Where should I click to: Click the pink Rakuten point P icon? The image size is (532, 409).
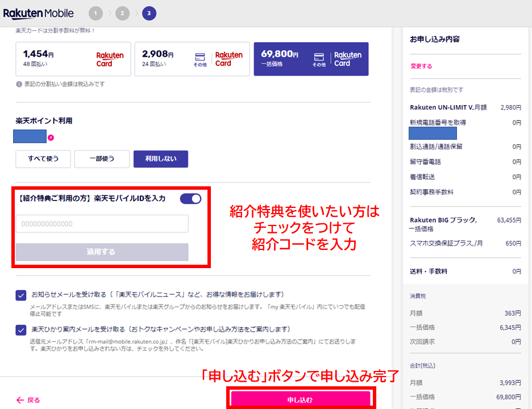pyautogui.click(x=51, y=137)
